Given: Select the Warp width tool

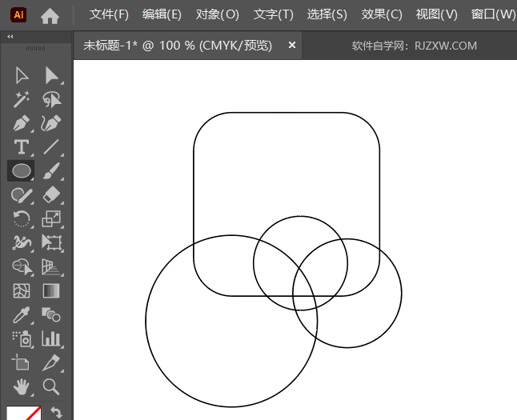Looking at the screenshot, I should [x=22, y=242].
